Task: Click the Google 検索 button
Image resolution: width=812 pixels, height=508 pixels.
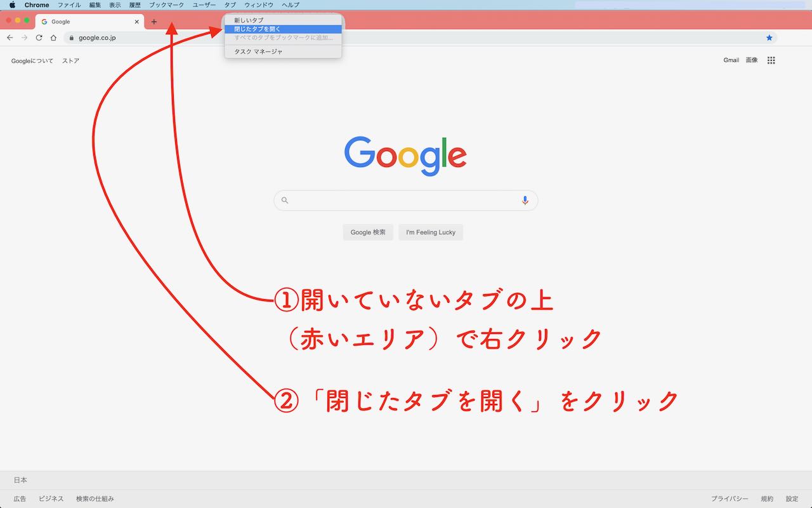Action: tap(368, 232)
